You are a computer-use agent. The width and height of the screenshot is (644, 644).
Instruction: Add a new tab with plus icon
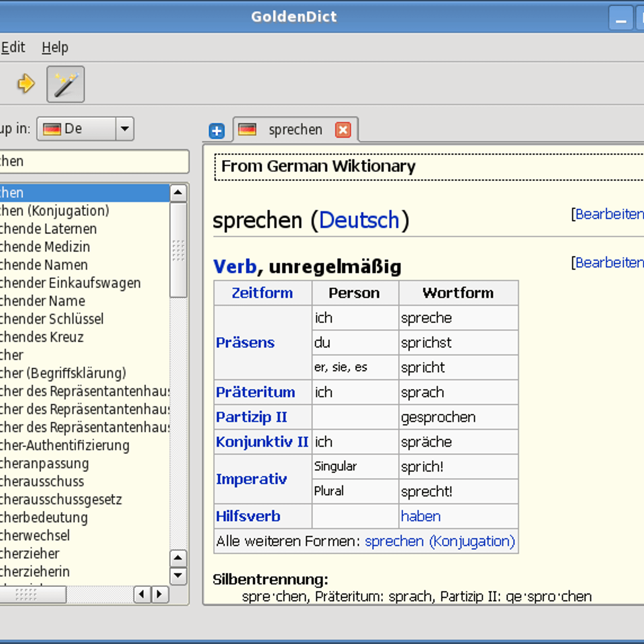point(217,131)
